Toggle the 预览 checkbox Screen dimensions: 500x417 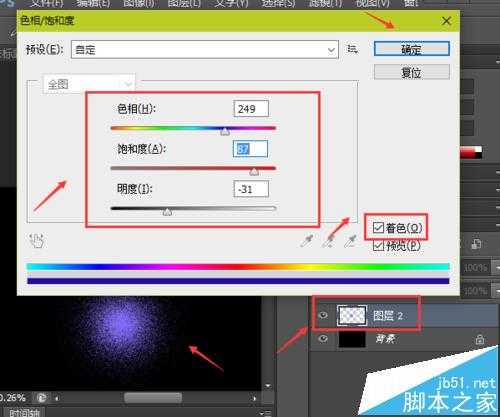click(x=378, y=246)
